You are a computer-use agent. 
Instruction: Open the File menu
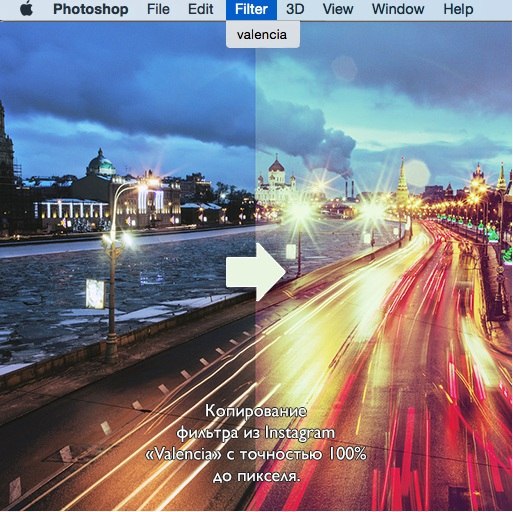pyautogui.click(x=158, y=9)
